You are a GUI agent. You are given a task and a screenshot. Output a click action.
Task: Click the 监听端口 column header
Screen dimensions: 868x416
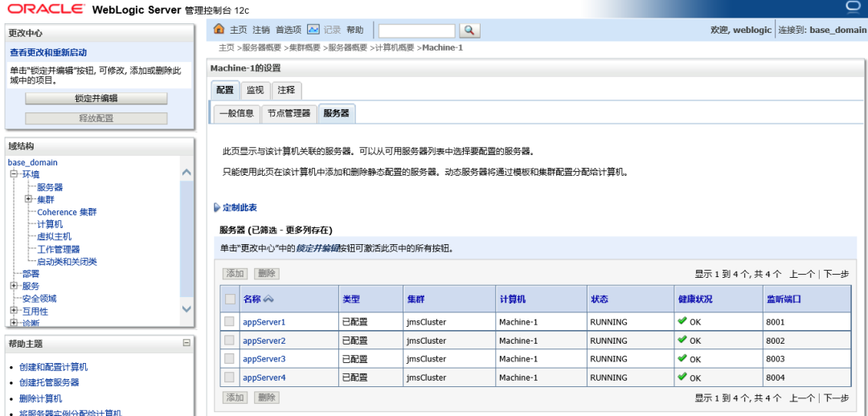tap(784, 300)
